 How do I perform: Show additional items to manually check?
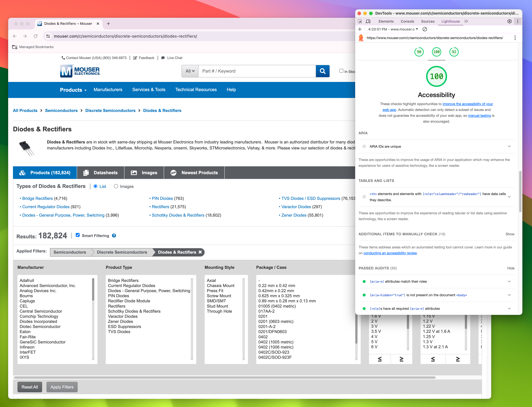tap(510, 234)
